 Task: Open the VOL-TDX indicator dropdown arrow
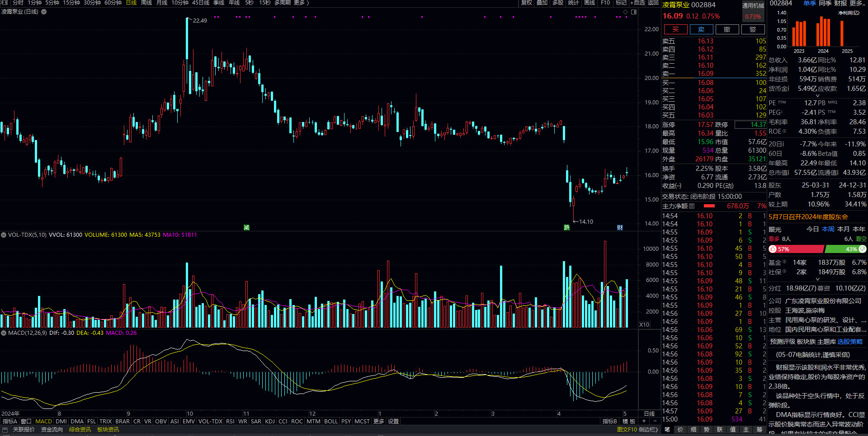(x=4, y=235)
